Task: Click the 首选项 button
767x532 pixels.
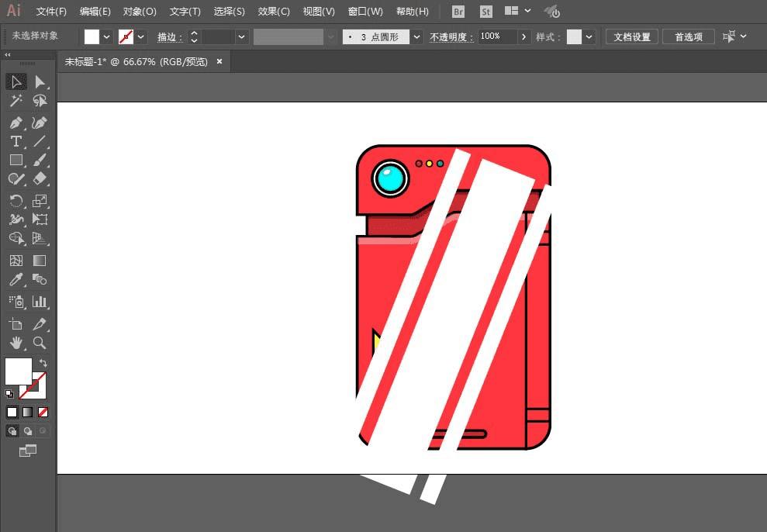Action: (688, 36)
